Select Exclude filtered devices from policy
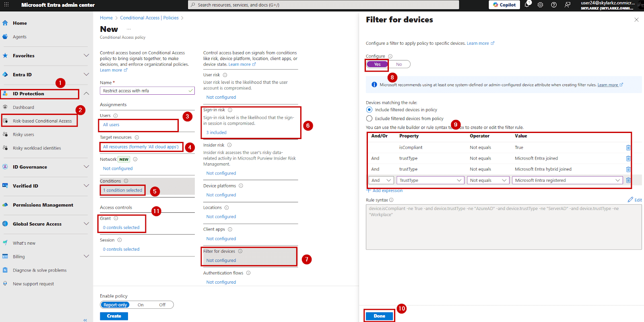644x322 pixels. (369, 118)
